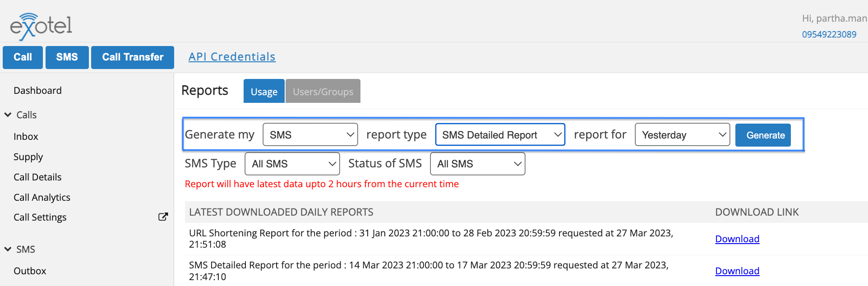Click phone number 09549223089
The width and height of the screenshot is (868, 286).
coord(829,35)
